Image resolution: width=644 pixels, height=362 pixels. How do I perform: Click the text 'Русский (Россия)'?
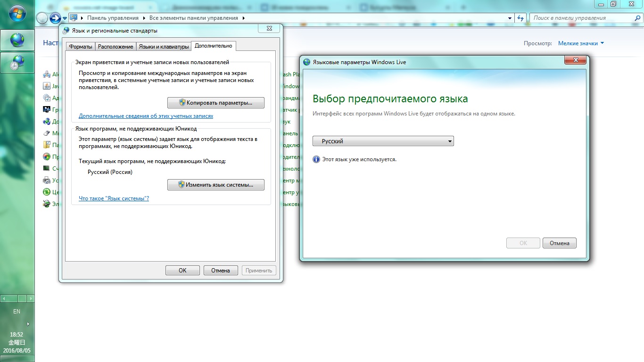110,172
